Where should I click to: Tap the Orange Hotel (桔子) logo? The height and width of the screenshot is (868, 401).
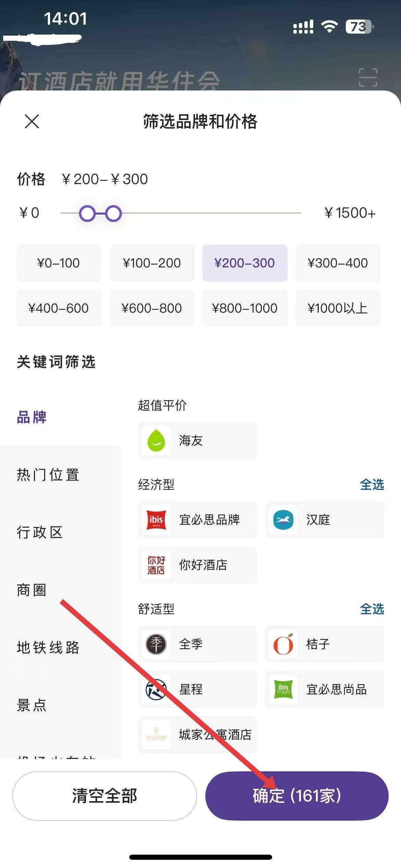pos(283,644)
